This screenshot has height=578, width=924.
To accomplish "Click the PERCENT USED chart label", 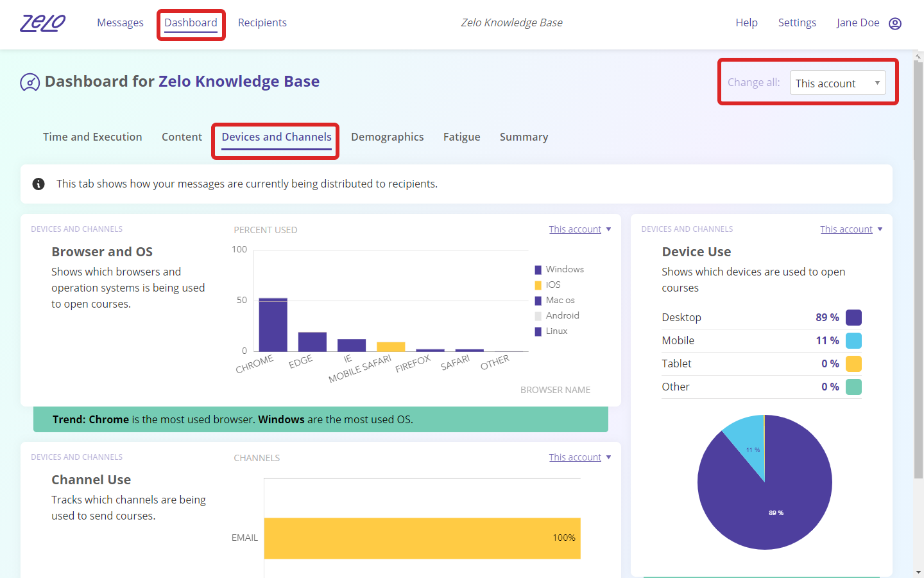I will tap(265, 230).
